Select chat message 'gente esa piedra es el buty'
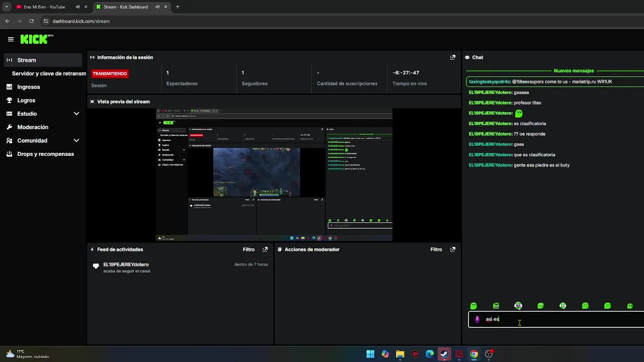644x362 pixels. pos(541,165)
